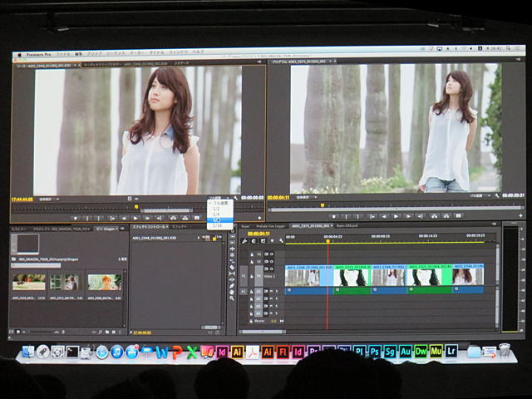
Task: Hide track V2 output with eye icon
Action: pos(272,262)
